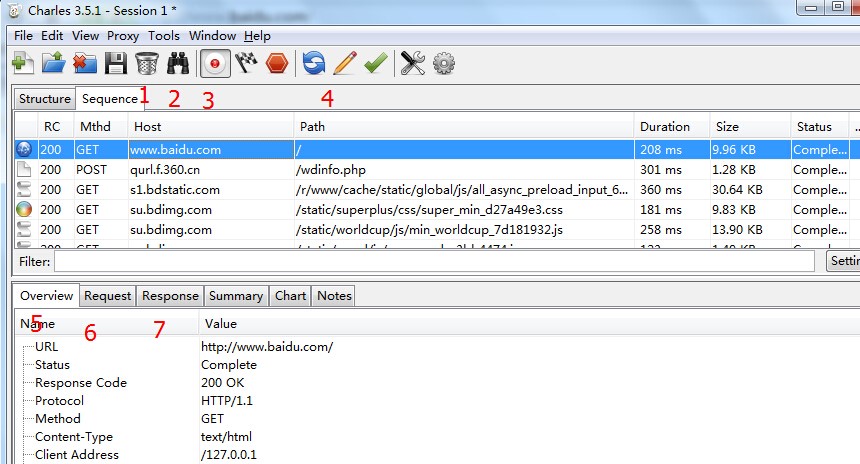Clear the session with trash icon
Image resolution: width=860 pixels, height=464 pixels.
point(146,63)
